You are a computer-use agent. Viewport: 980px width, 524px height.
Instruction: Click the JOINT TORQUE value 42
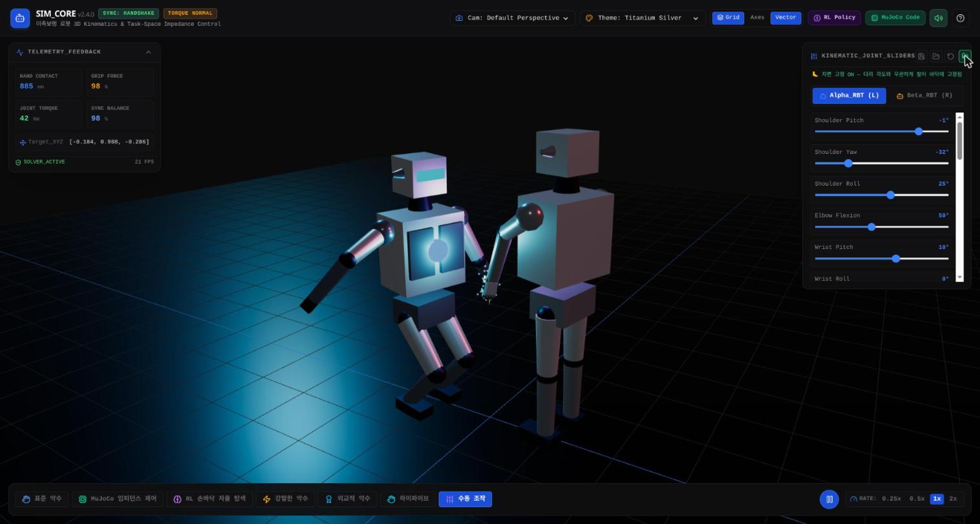[24, 118]
